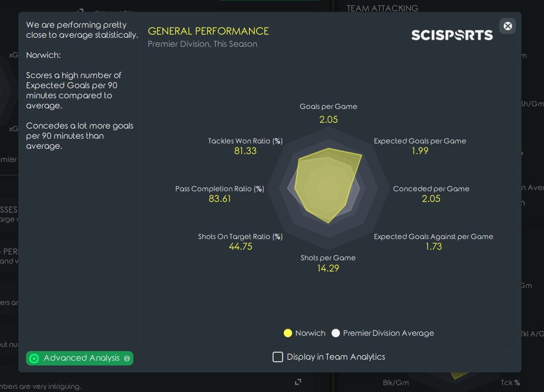Click the 'Norwich:' label in the summary
Screen dimensions: 544x392
tap(44, 55)
